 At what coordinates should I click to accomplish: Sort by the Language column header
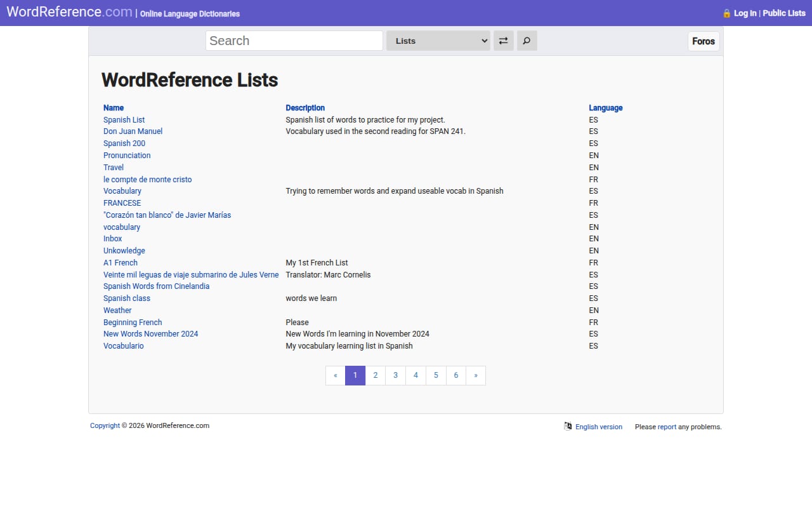point(606,108)
